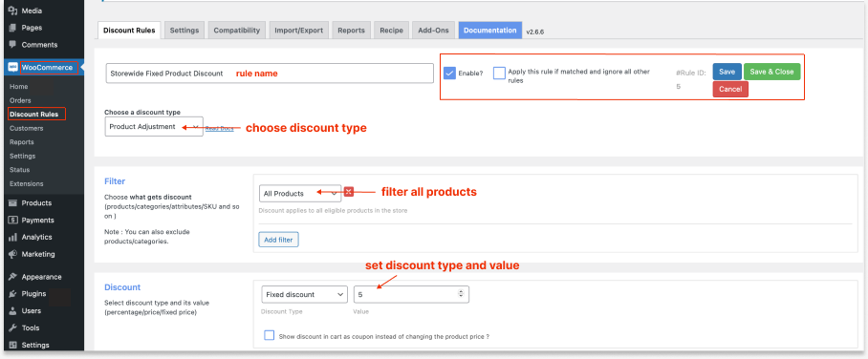The width and height of the screenshot is (868, 359).
Task: Switch to the Recipe tab
Action: 391,31
